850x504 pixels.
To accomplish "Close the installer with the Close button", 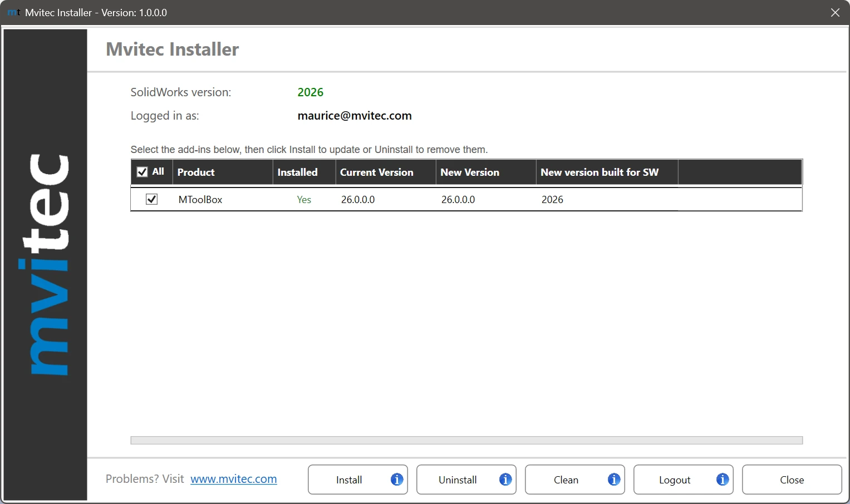I will (792, 479).
